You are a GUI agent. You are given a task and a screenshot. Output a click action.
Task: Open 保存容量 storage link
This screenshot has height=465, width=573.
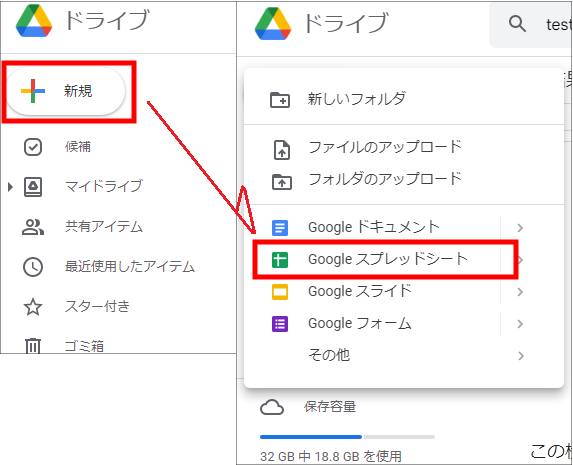330,407
